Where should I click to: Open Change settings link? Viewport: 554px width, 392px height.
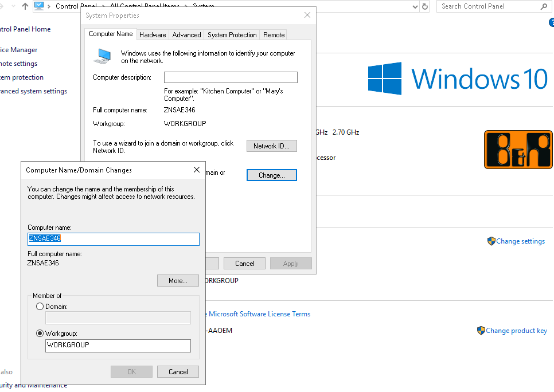coord(520,241)
